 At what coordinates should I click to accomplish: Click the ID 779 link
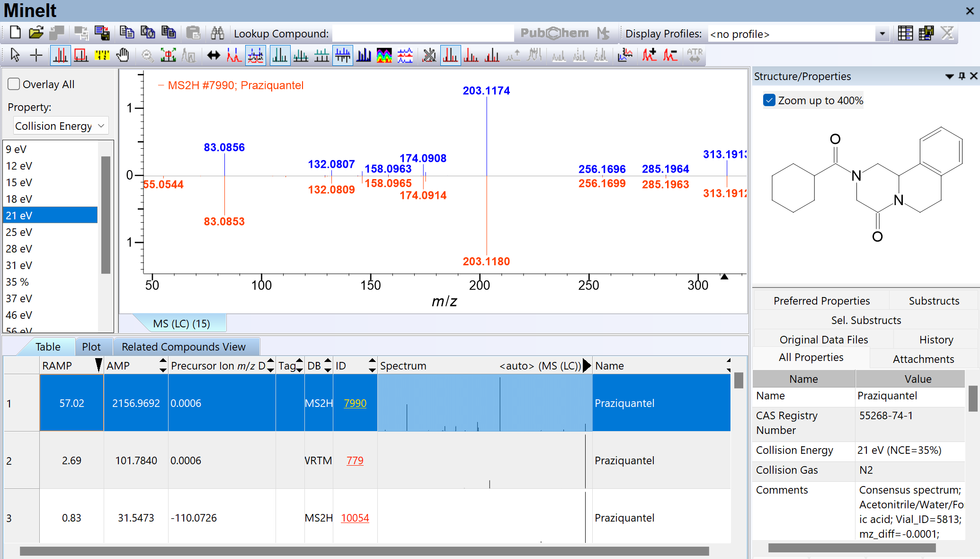coord(355,460)
